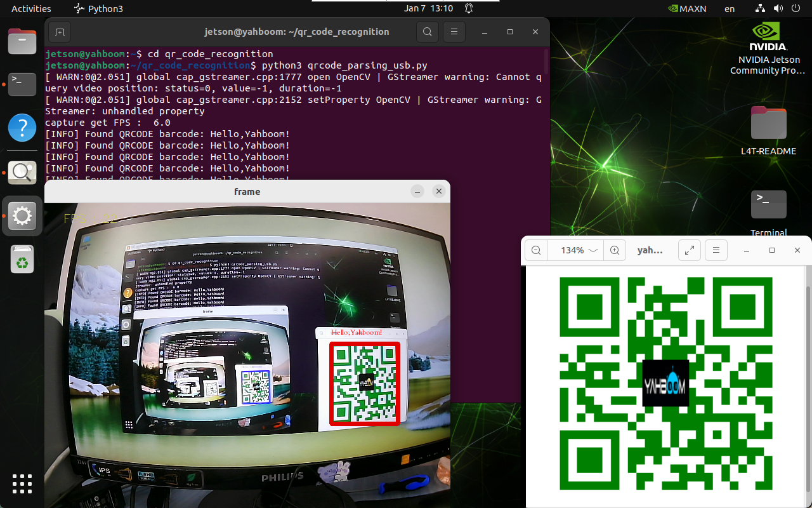Open the 'en' input source menu
This screenshot has height=508, width=812.
point(730,9)
